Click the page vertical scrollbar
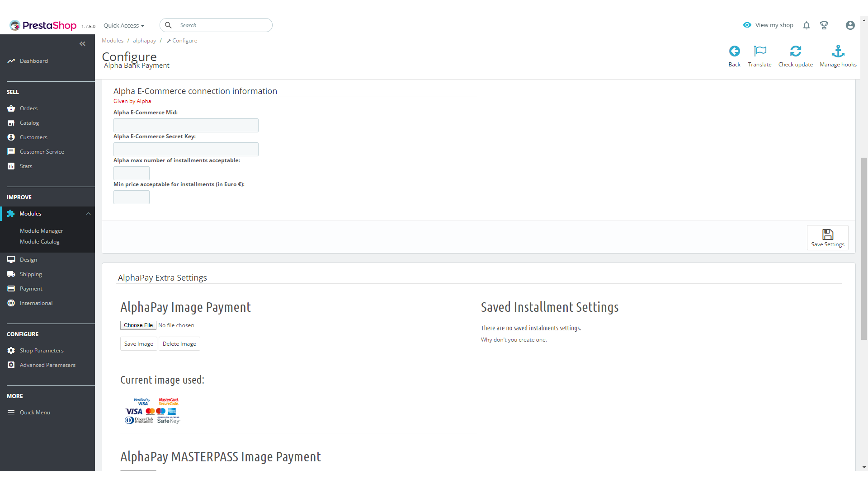Image resolution: width=868 pixels, height=488 pixels. click(x=864, y=249)
